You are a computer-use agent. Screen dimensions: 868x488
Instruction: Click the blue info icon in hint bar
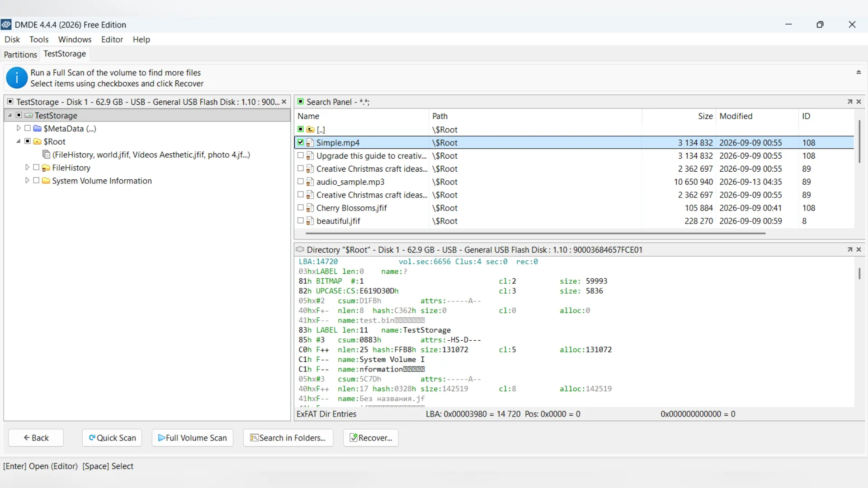[17, 78]
